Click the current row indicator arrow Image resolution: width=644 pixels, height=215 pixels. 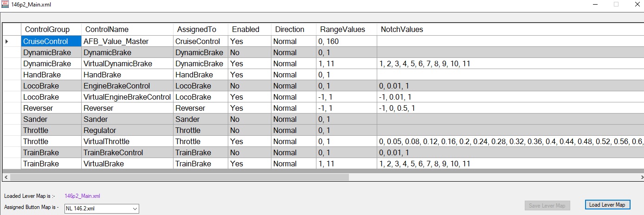point(7,41)
